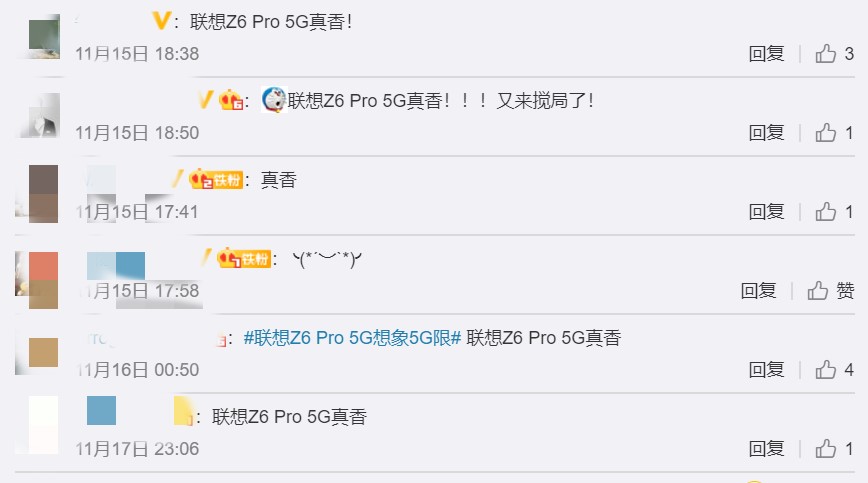Click the crown level 6 badge in second comment
868x483 pixels.
tap(231, 101)
